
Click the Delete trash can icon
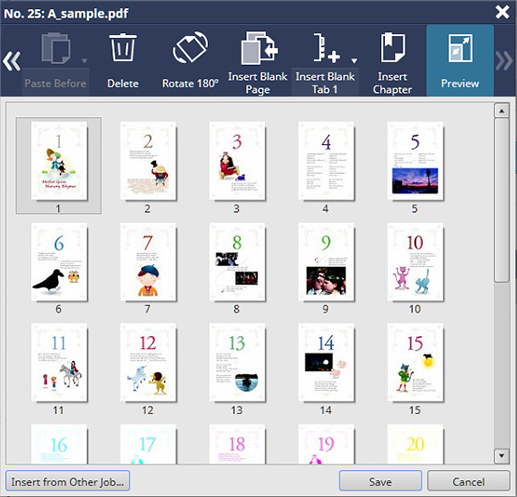click(x=123, y=48)
